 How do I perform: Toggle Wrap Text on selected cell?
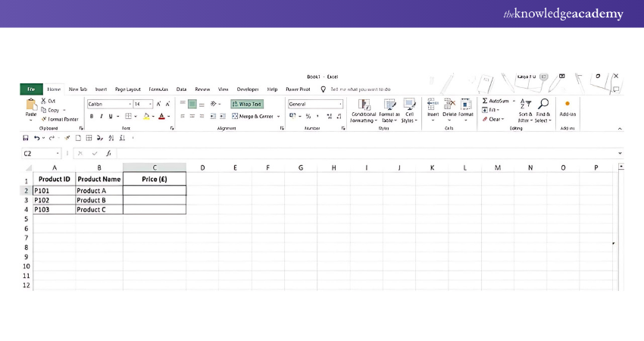click(246, 104)
